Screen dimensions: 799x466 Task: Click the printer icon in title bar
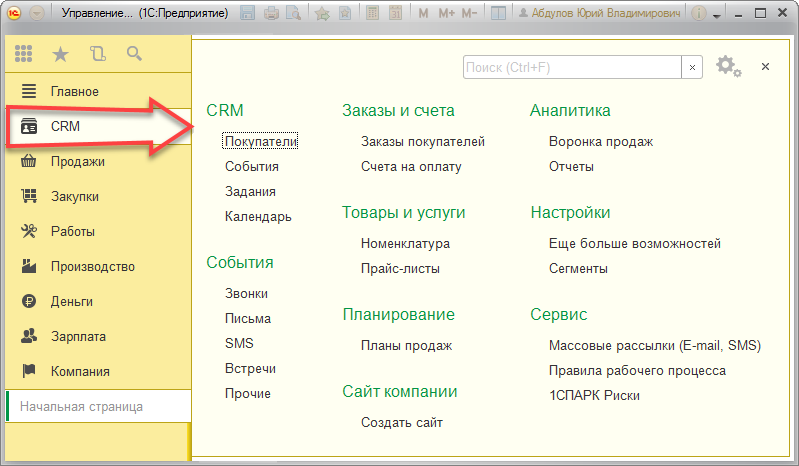(271, 13)
